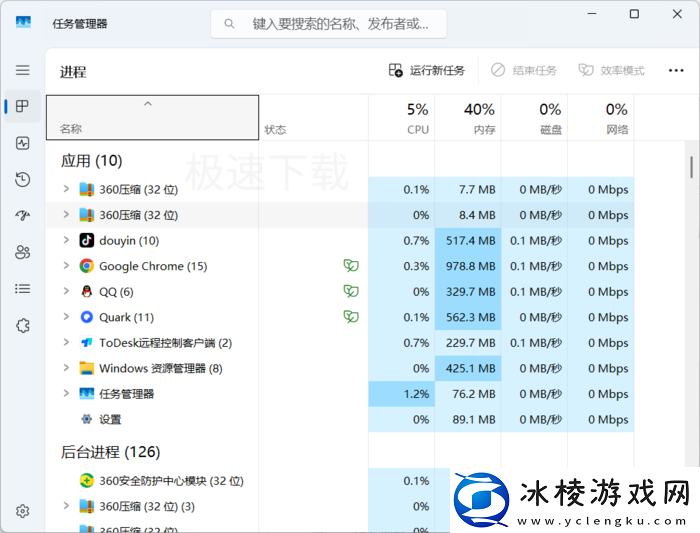
Task: Open the Services sidebar icon
Action: (22, 325)
